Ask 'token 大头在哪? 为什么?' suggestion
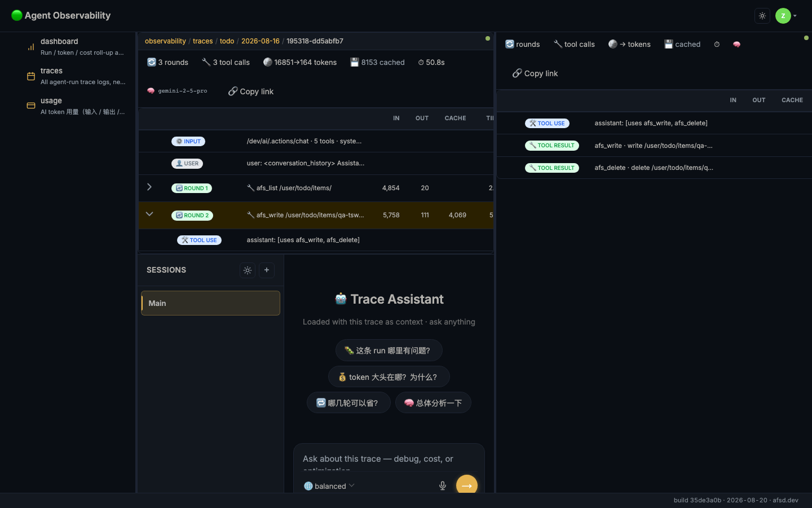This screenshot has height=508, width=812. point(389,377)
